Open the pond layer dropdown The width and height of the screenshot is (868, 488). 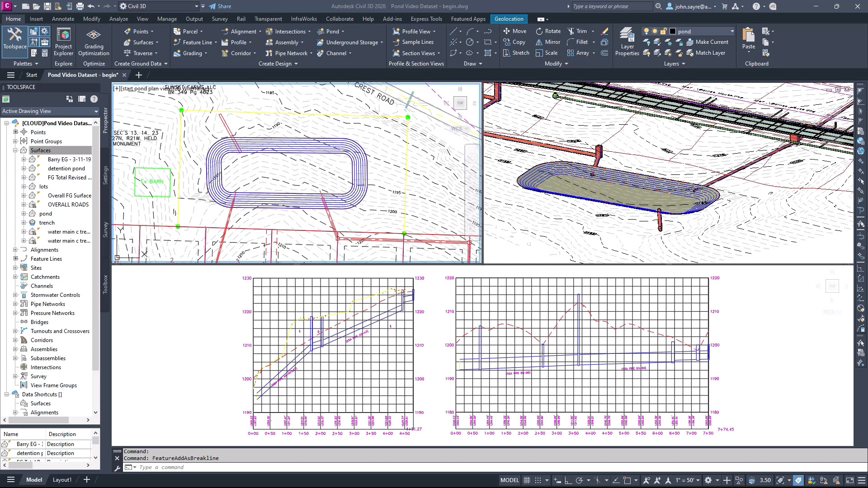(732, 31)
